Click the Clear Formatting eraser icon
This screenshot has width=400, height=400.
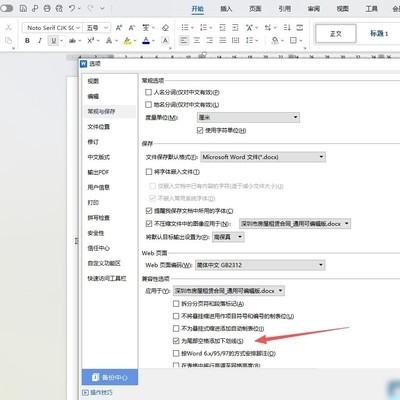pyautogui.click(x=165, y=28)
